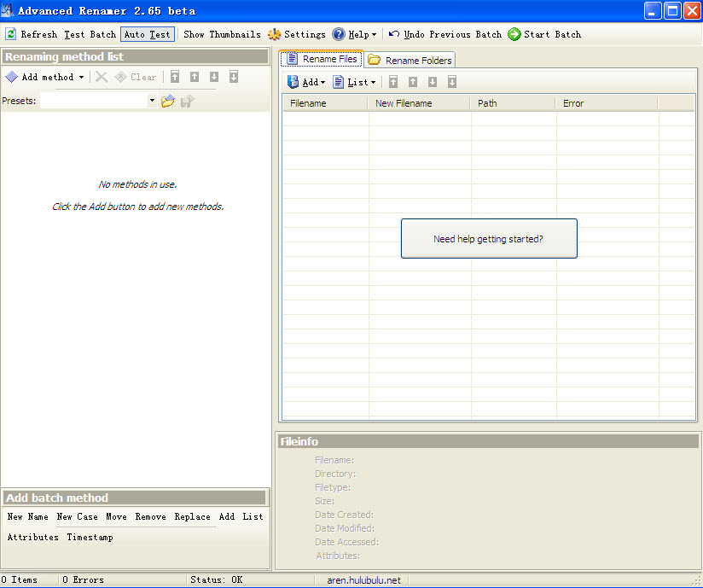Click move method down arrow icon
703x588 pixels.
click(x=214, y=77)
